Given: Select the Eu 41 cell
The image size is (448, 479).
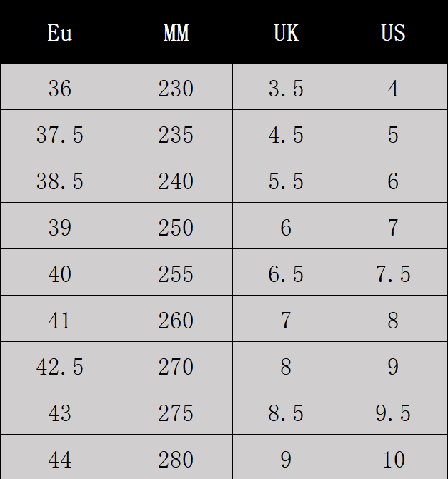Looking at the screenshot, I should tap(60, 320).
